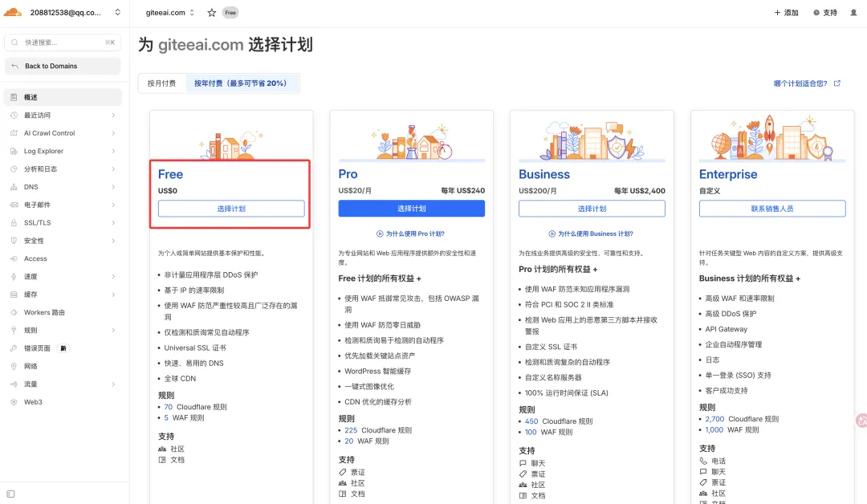This screenshot has height=504, width=867.
Task: Open 哪个计划适合您 link
Action: click(x=806, y=83)
